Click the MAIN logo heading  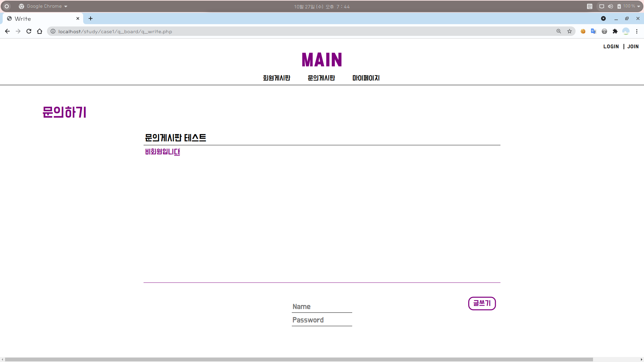click(322, 60)
